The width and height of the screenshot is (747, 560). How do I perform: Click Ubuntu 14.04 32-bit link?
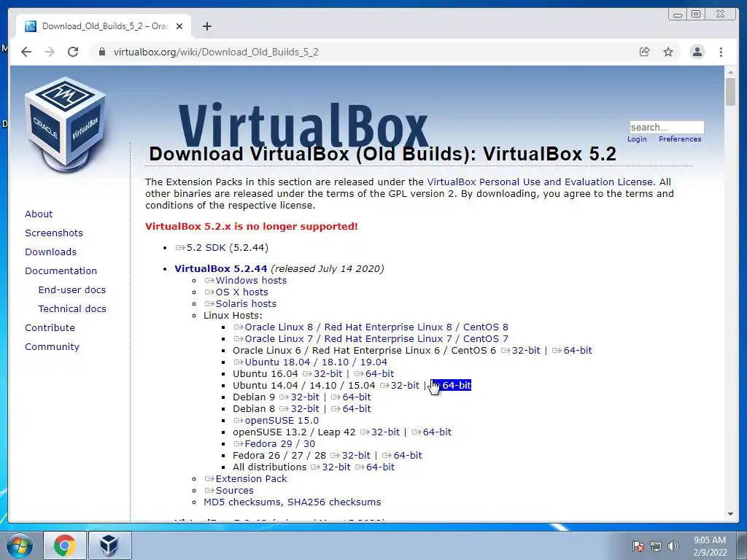coord(400,385)
